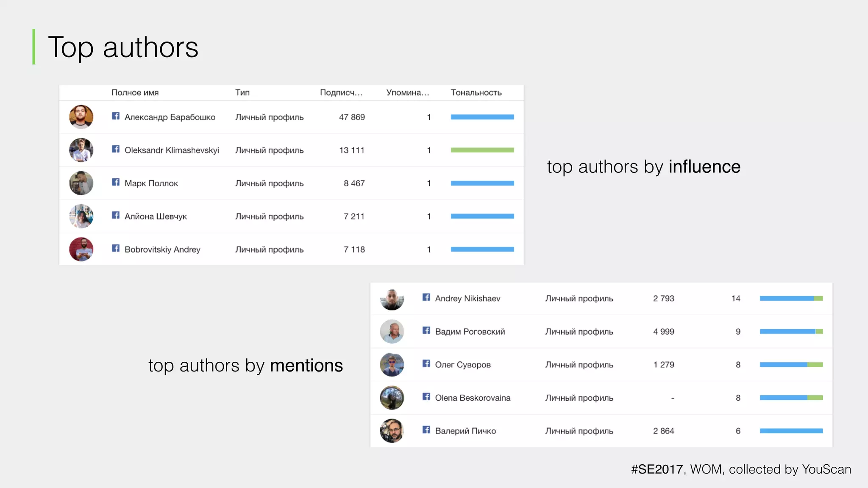Click green sentiment bar for Oleksandr Klimashevskyi

click(482, 150)
